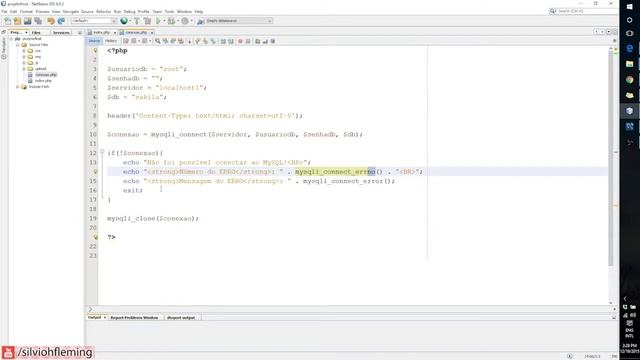Switch editor to Source view
This screenshot has width=640, height=360.
pyautogui.click(x=94, y=41)
